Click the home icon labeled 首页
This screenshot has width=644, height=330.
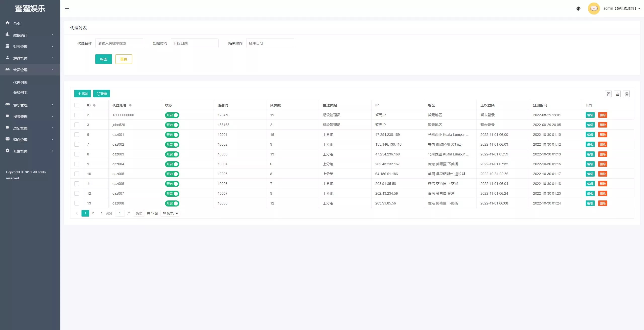pyautogui.click(x=8, y=23)
